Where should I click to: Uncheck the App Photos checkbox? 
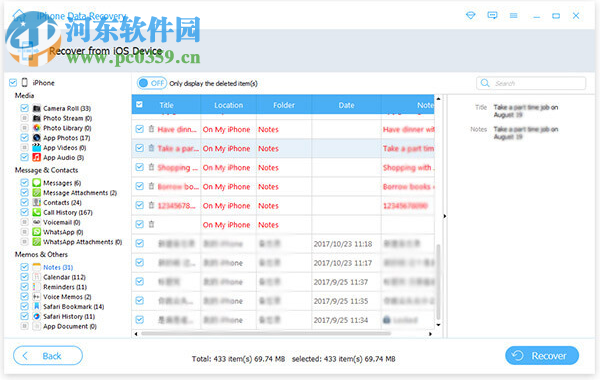[x=25, y=139]
